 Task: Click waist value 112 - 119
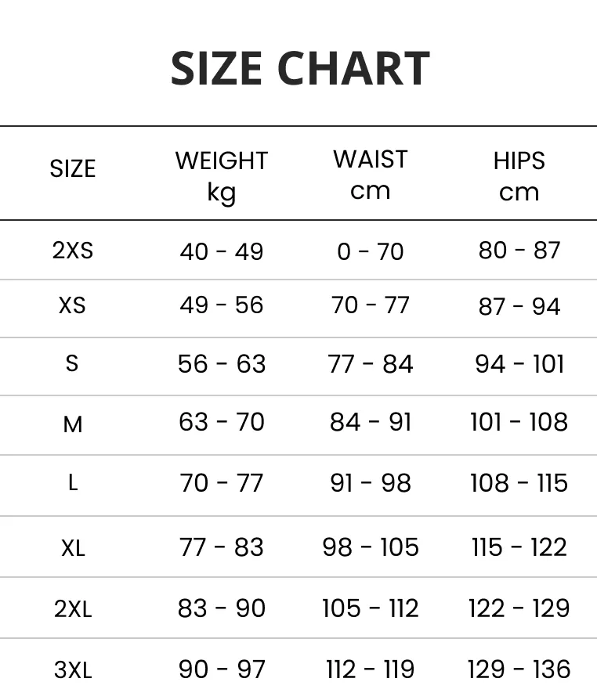(370, 669)
